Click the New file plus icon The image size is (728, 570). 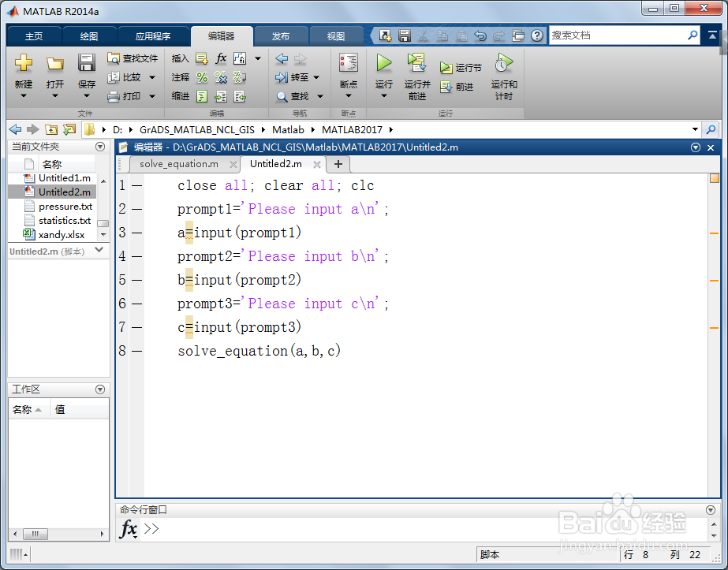23,62
